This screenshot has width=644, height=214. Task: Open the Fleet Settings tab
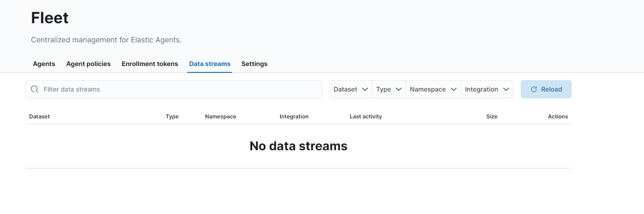tap(254, 64)
